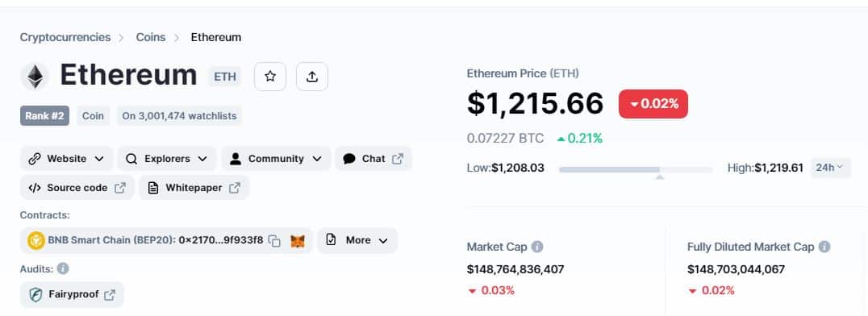Screen dimensions: 868x316
Task: Click the Audits info icon
Action: pyautogui.click(x=63, y=269)
